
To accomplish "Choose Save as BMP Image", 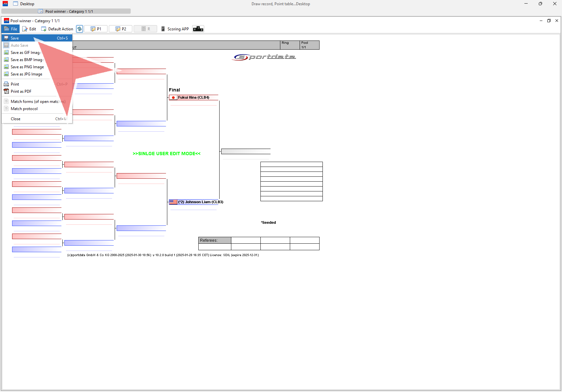I will click(x=37, y=60).
